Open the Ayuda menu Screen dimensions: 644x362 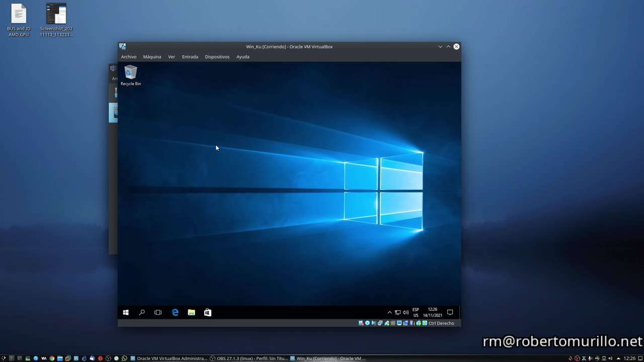coord(243,57)
